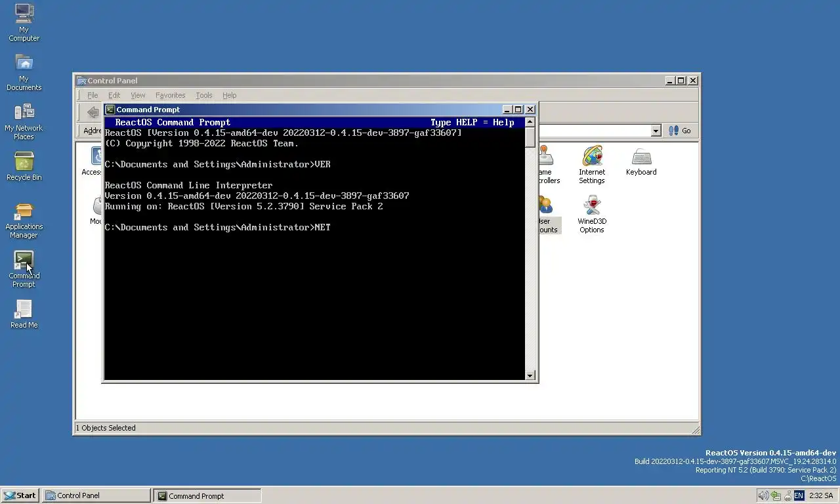Click the volume icon in system tray

[x=763, y=495]
